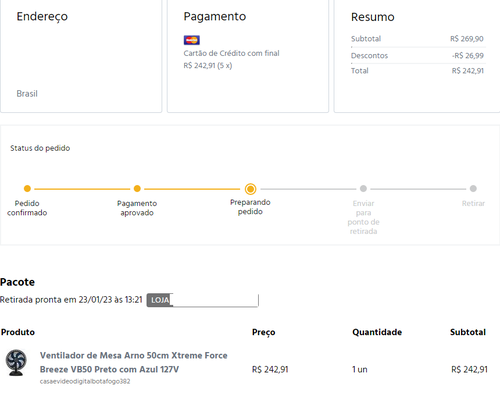
Task: Click the Total value R$ 242,91 in Resumo
Action: (468, 71)
